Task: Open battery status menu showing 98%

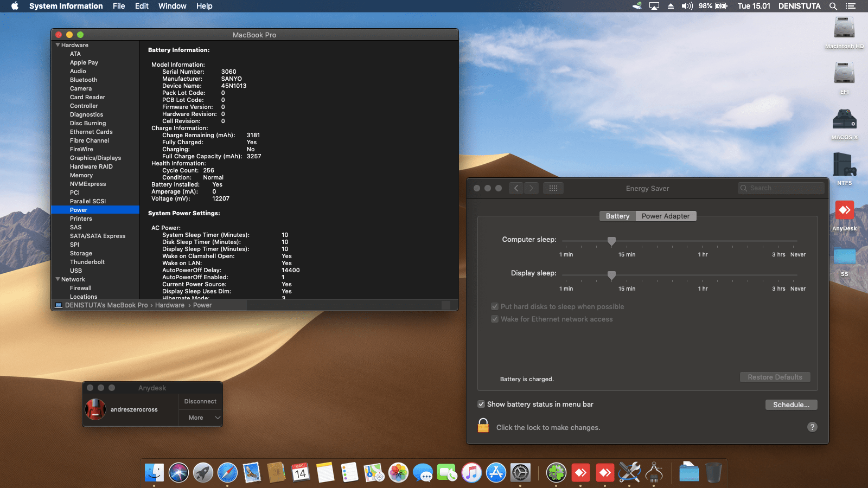Action: 713,6
